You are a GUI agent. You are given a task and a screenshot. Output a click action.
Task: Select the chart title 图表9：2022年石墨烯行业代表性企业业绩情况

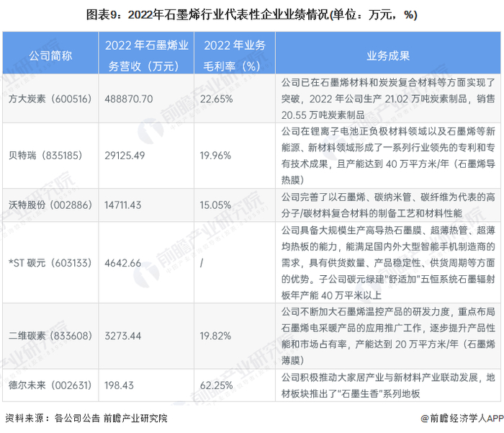coord(252,15)
